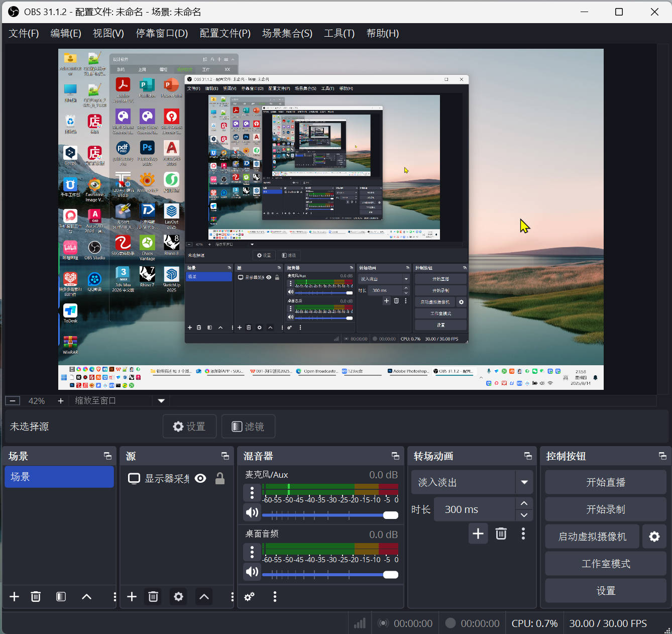
Task: Open scenes toolbar overflow dots menu
Action: click(x=115, y=596)
